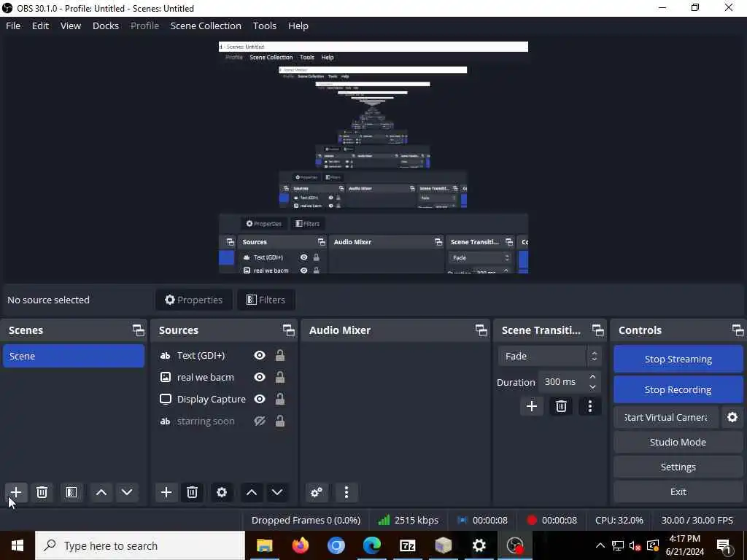Screen dimensions: 747x560
Task: Move scene up with arrow icon
Action: [101, 492]
